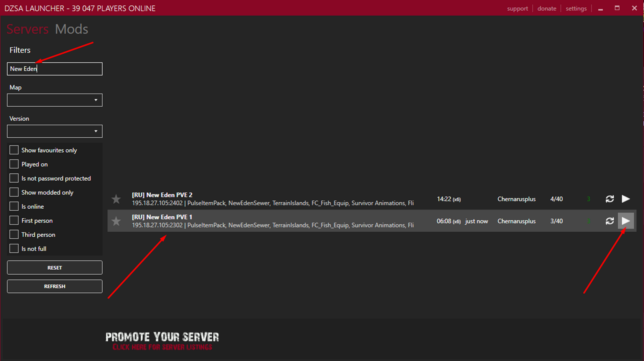
Task: Open the Map dropdown
Action: tap(55, 100)
